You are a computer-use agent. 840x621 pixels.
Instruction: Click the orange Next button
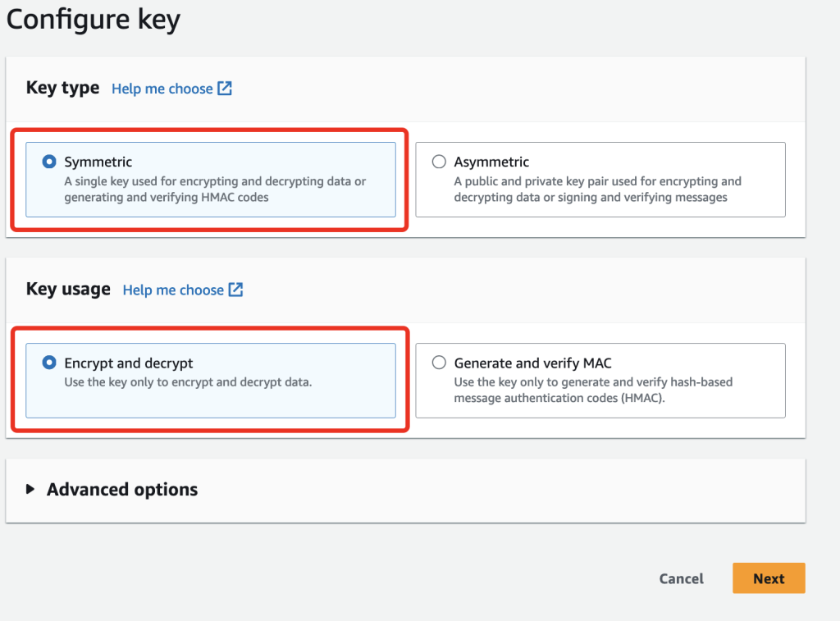[x=769, y=578]
